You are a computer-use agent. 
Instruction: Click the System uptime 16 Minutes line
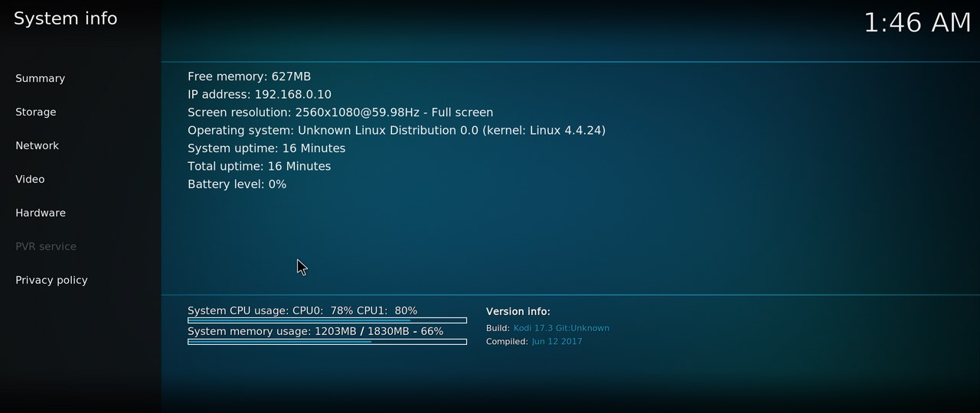266,148
